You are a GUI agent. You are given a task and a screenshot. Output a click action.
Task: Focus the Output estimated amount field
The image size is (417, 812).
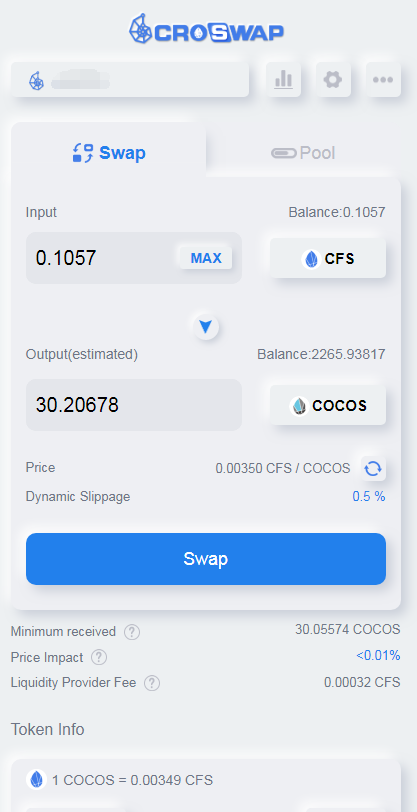click(134, 405)
